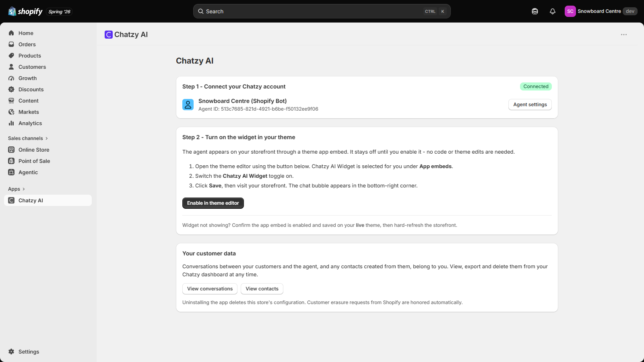Click the Settings gear icon

[x=11, y=352]
